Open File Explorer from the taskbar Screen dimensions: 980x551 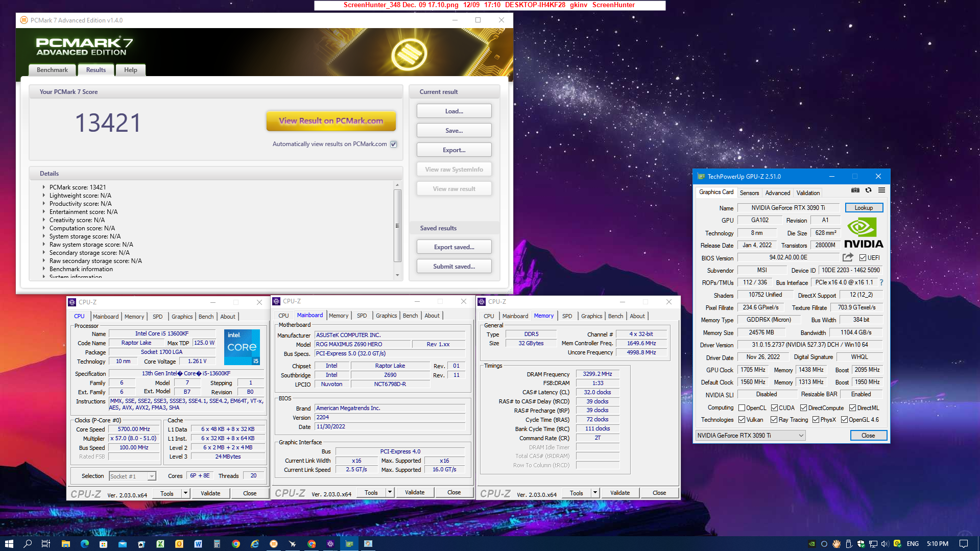tap(65, 544)
